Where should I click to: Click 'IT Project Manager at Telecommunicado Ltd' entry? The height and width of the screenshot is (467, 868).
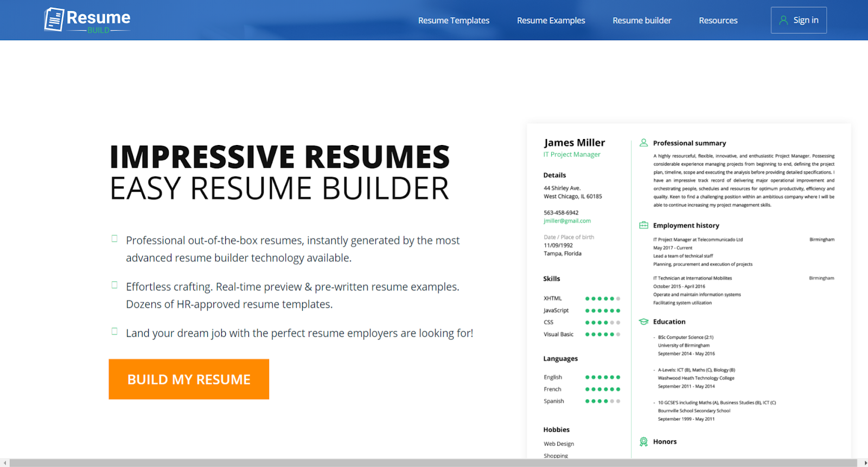(x=698, y=239)
